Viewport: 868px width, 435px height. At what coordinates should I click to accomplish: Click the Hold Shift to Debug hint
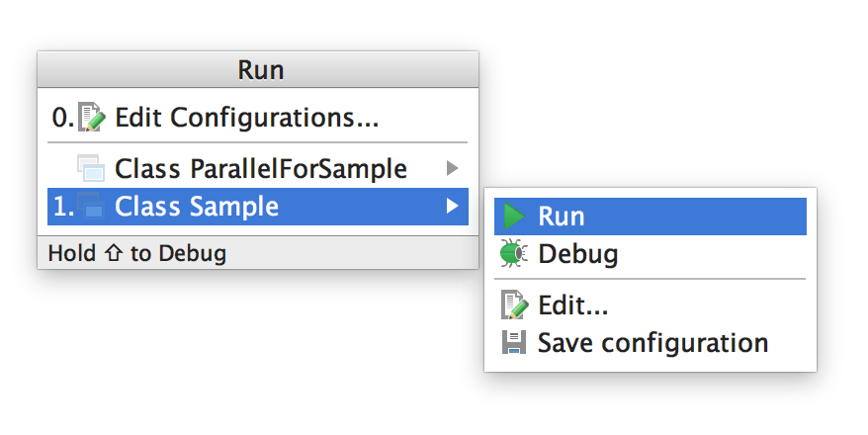coord(137,253)
